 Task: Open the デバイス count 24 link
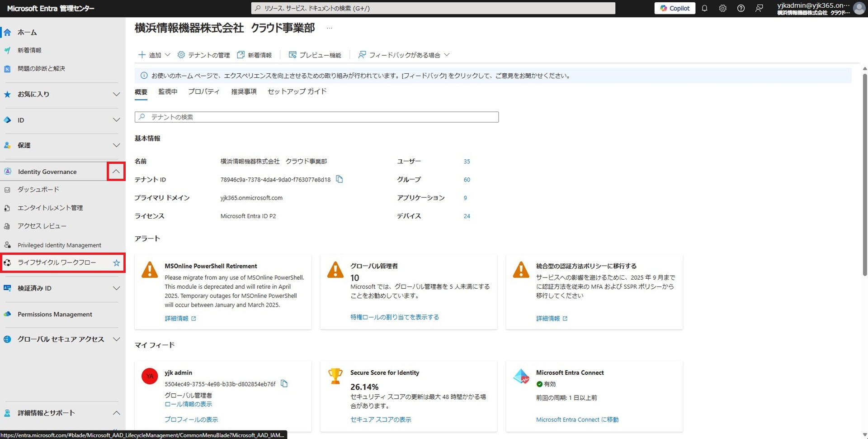coord(467,216)
